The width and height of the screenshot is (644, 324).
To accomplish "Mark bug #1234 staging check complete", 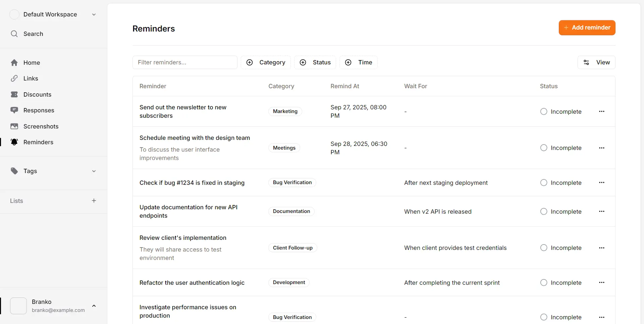I will [544, 183].
